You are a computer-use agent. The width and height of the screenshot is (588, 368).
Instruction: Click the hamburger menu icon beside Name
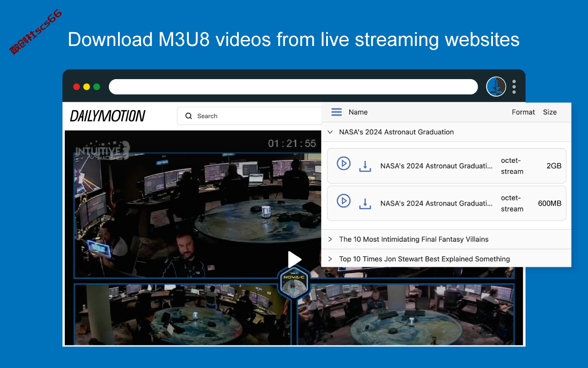point(337,112)
